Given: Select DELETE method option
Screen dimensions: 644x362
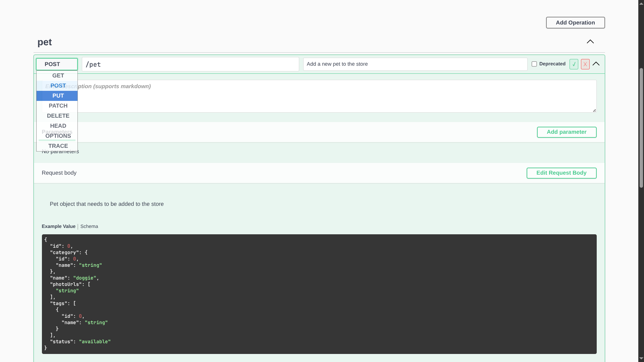Looking at the screenshot, I should (57, 116).
